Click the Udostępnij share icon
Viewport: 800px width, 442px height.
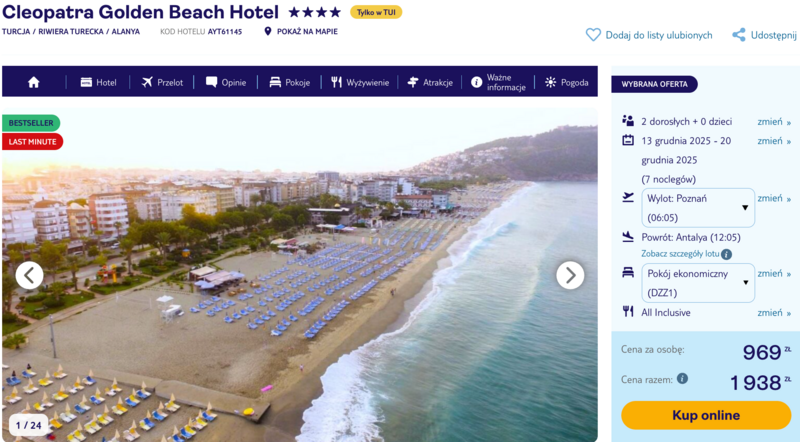739,35
